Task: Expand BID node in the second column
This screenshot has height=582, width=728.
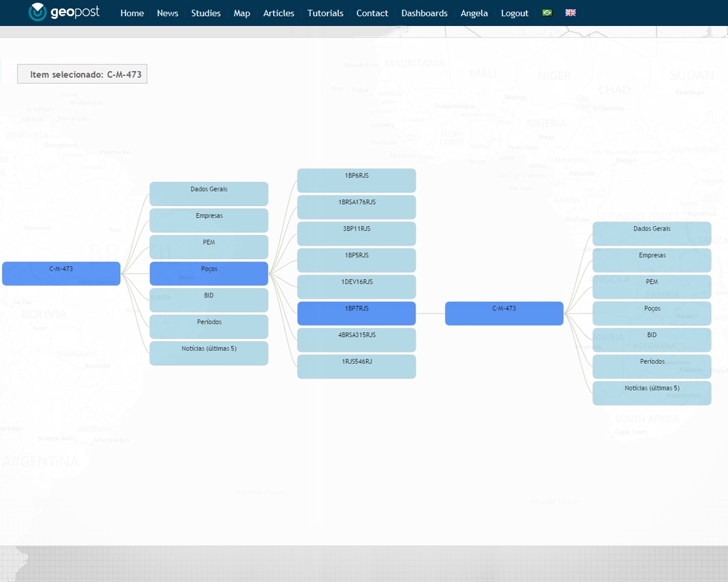Action: tap(209, 300)
